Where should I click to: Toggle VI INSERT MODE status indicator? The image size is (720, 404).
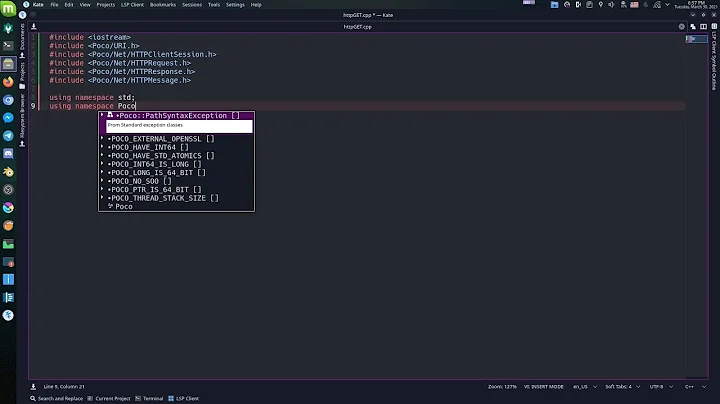click(x=544, y=387)
